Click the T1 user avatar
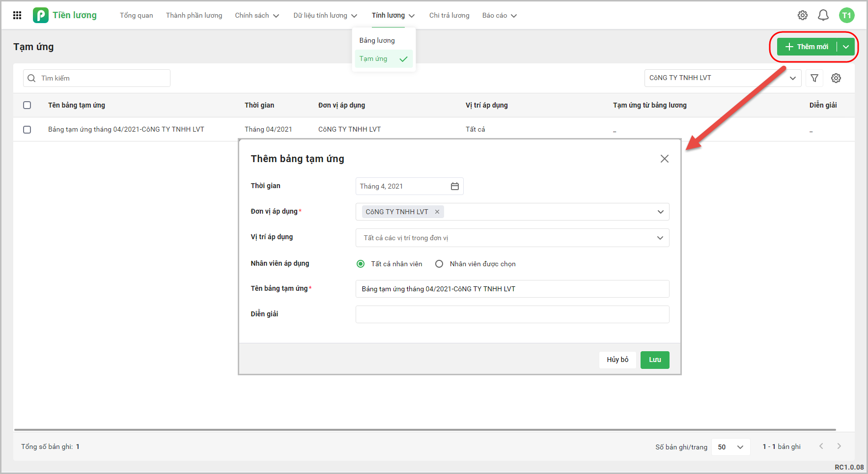868x474 pixels. point(846,15)
